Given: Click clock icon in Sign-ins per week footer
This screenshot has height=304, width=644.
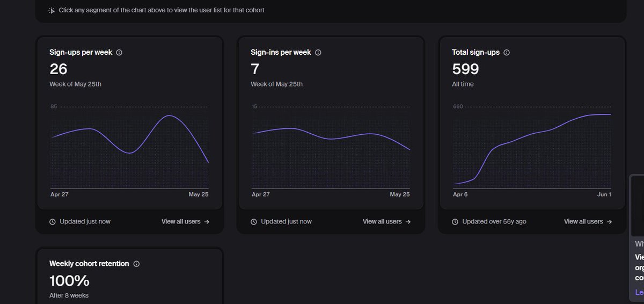Looking at the screenshot, I should pyautogui.click(x=254, y=222).
